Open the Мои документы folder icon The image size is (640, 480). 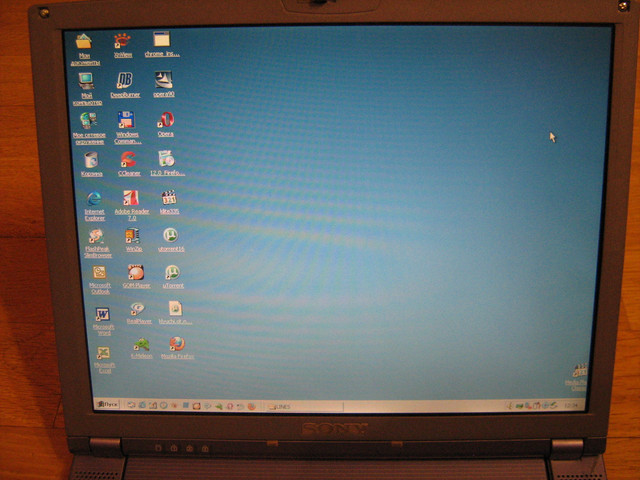(84, 41)
